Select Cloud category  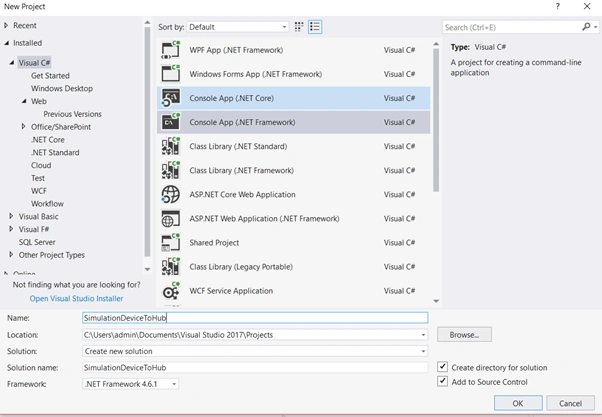pyautogui.click(x=41, y=165)
